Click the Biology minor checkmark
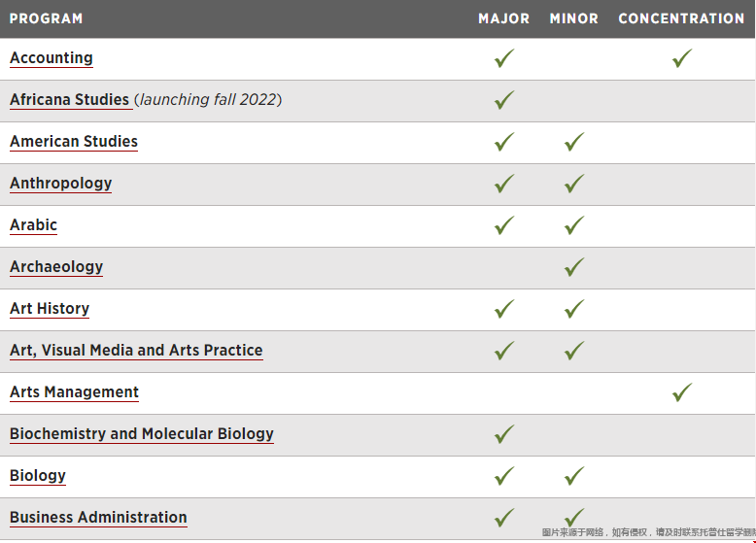 click(x=574, y=476)
